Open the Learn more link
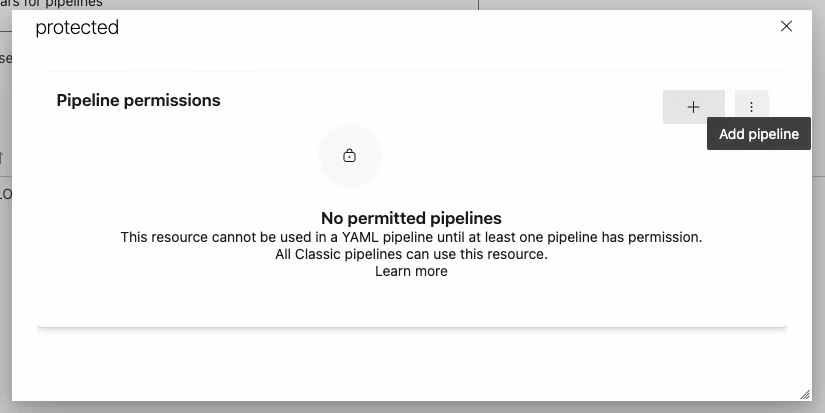This screenshot has height=413, width=825. click(411, 271)
